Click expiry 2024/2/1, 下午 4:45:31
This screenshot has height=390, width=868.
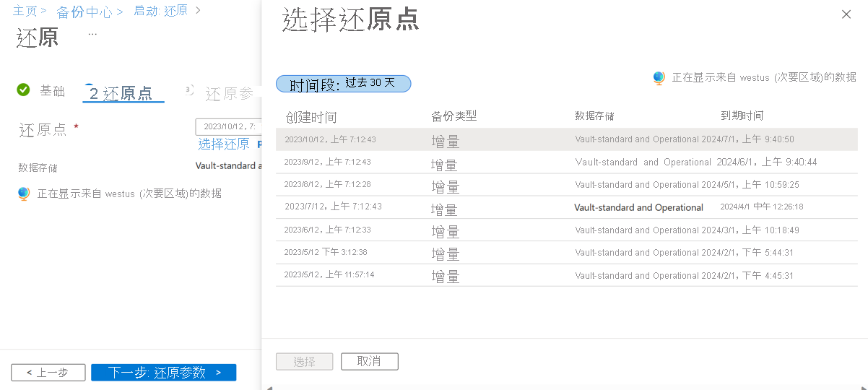coord(747,276)
